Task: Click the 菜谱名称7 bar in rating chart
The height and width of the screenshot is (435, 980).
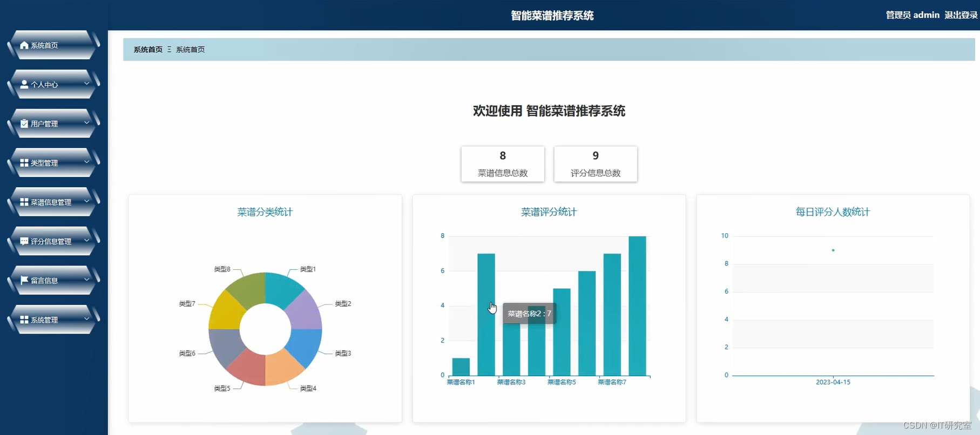Action: (x=612, y=315)
